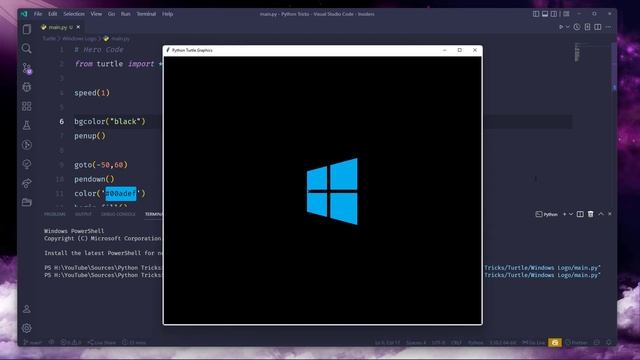Click Windows Logo folder in breadcrumb

coord(79,39)
